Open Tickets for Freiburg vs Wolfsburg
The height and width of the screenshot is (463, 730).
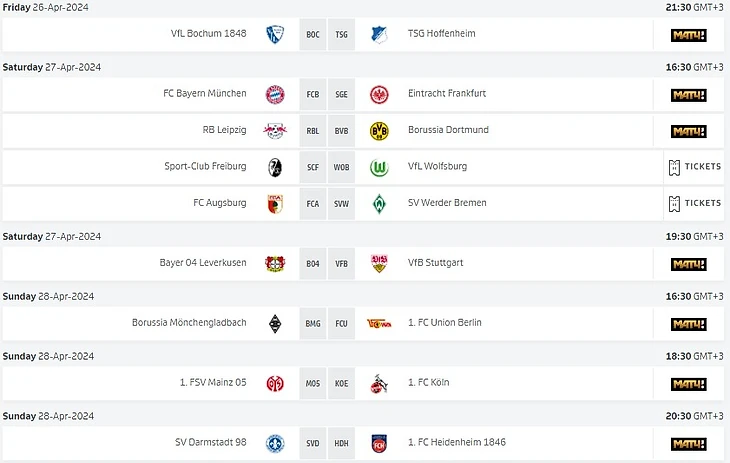tap(694, 167)
